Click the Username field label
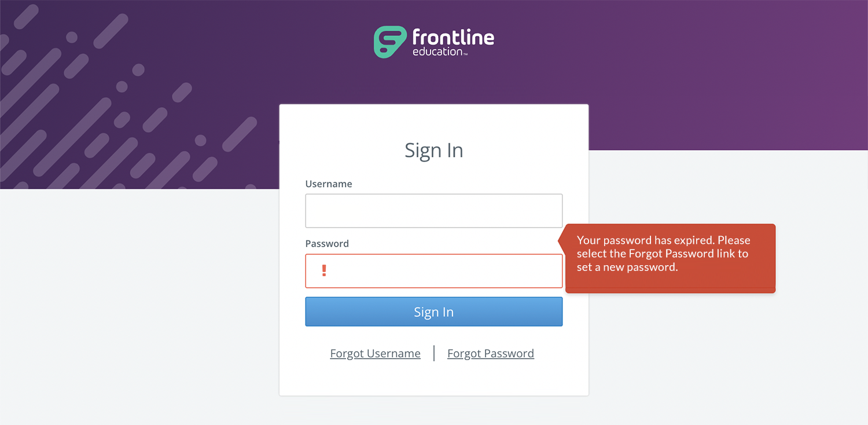The width and height of the screenshot is (868, 425). pos(328,184)
